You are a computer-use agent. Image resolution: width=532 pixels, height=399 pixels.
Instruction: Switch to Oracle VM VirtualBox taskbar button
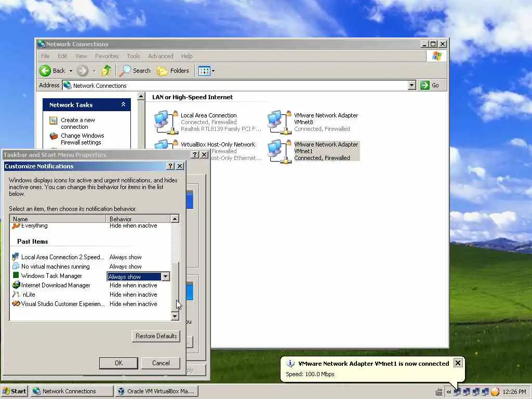click(x=156, y=391)
